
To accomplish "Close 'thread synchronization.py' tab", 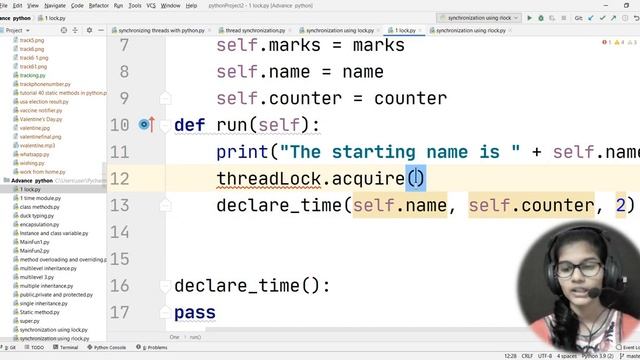I will click(x=290, y=31).
